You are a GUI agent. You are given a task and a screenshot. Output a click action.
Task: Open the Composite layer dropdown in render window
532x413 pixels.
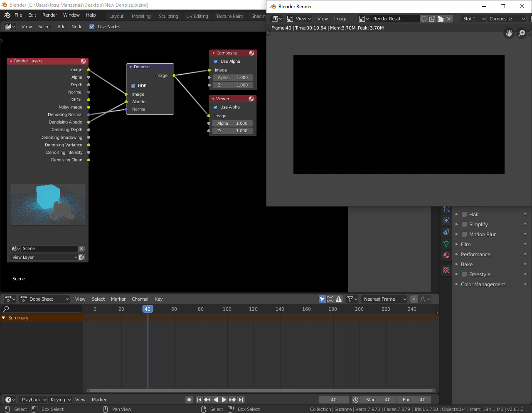tap(507, 19)
